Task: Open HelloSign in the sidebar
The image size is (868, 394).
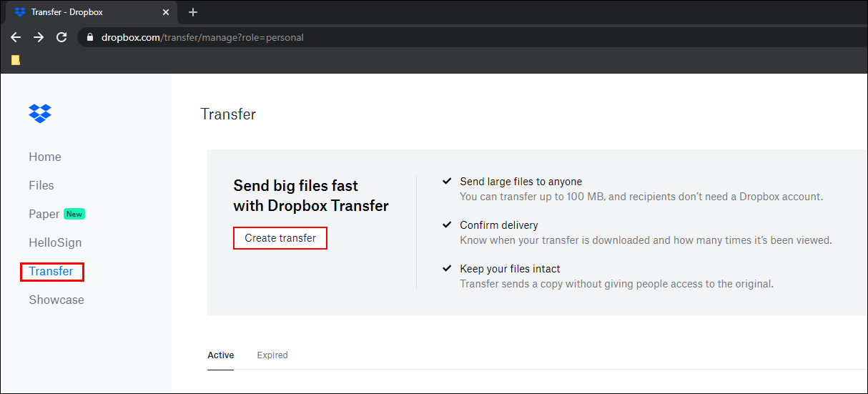Action: [56, 242]
